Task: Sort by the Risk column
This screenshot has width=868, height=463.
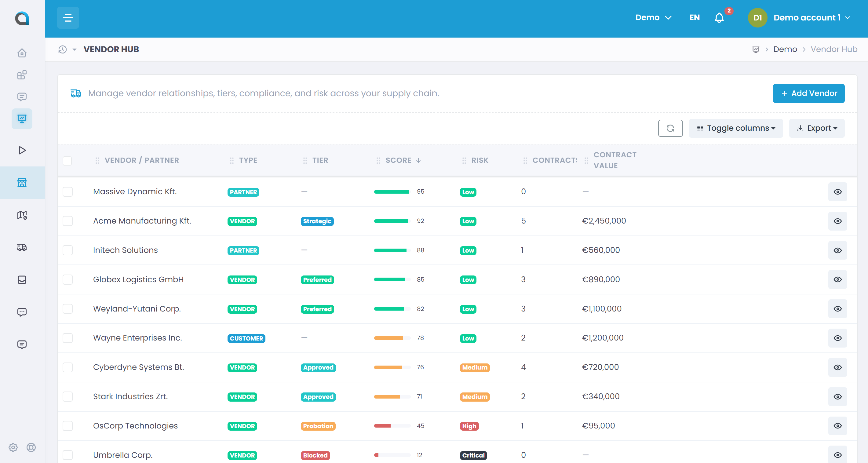Action: [x=480, y=160]
